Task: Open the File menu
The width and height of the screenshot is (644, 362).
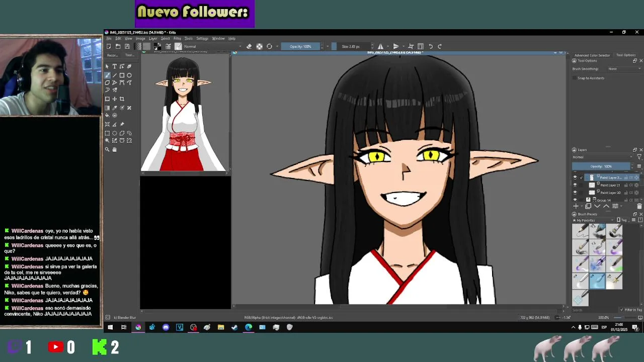Action: pyautogui.click(x=109, y=39)
